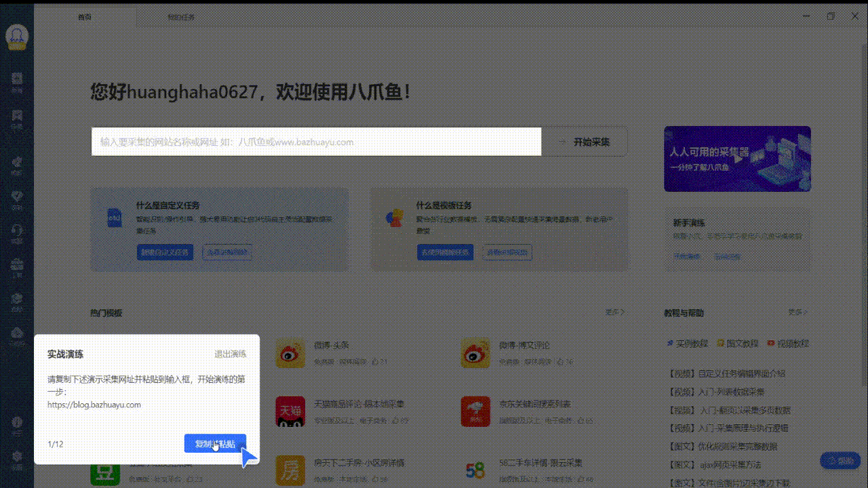Click the info circle icon in the sidebar
The image size is (868, 488).
(x=17, y=422)
